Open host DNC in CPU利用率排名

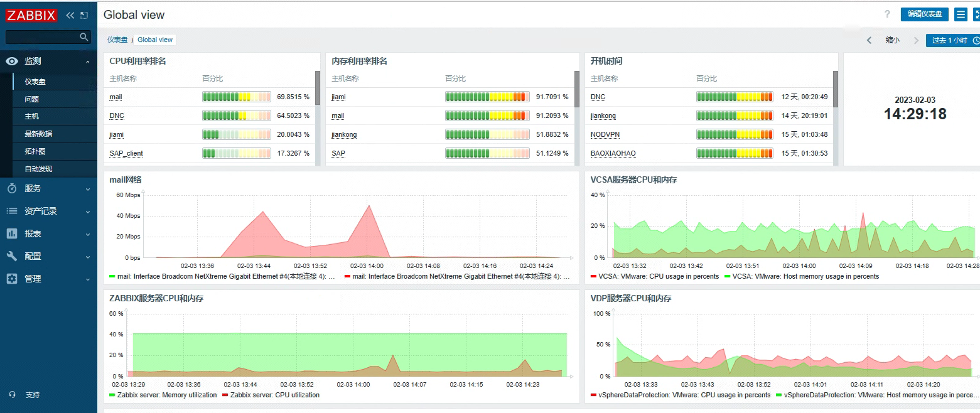click(x=117, y=116)
